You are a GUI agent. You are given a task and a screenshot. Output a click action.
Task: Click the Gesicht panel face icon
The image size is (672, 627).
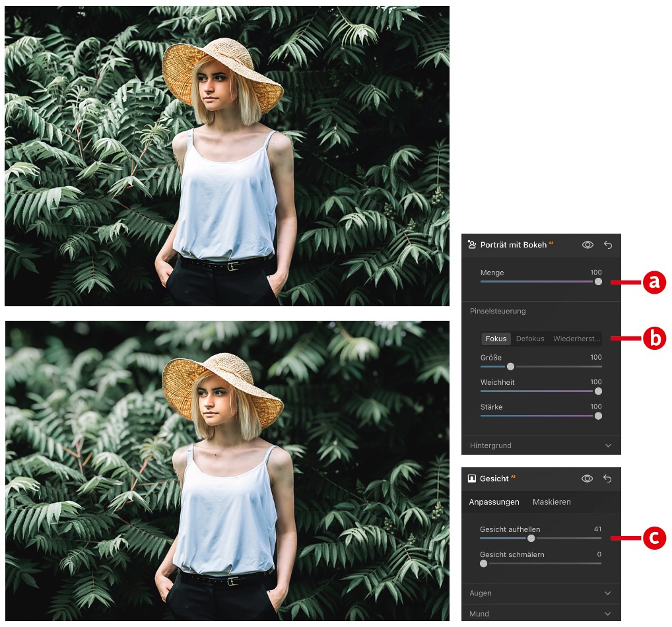[x=471, y=478]
